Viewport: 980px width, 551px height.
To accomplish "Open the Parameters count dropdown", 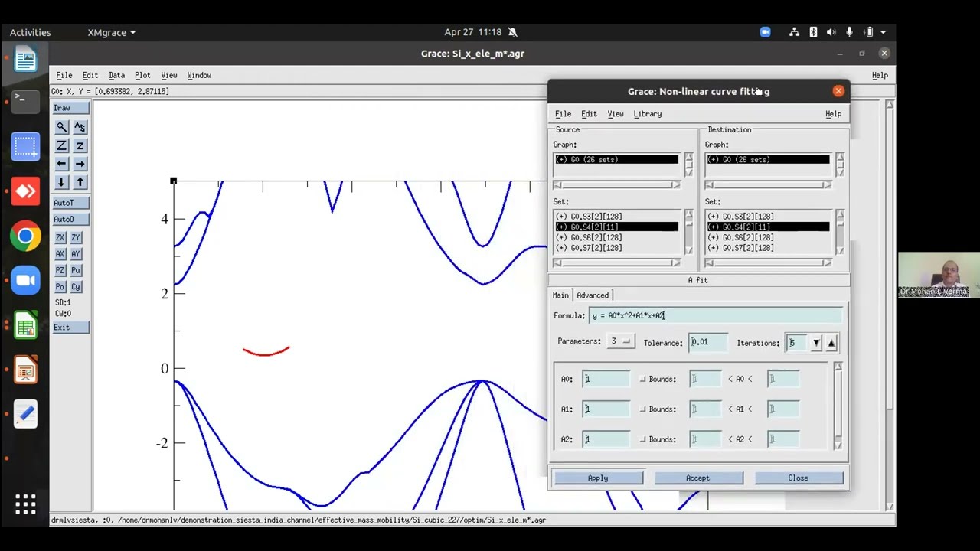I will (619, 341).
